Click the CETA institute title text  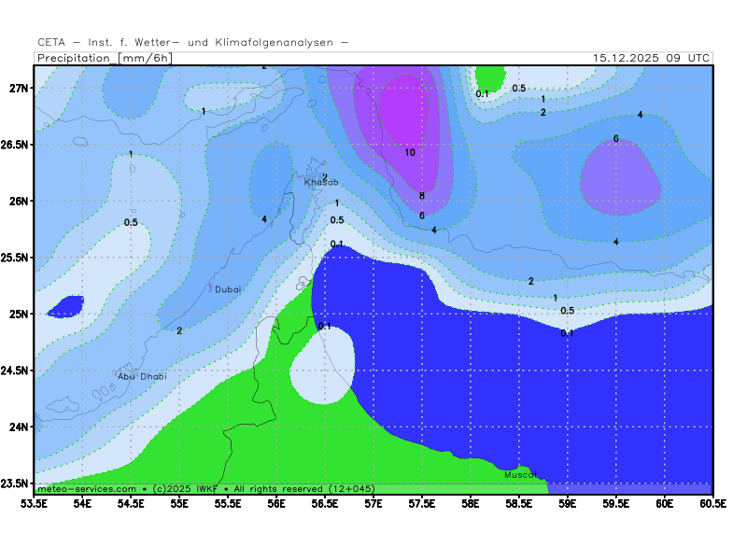193,42
